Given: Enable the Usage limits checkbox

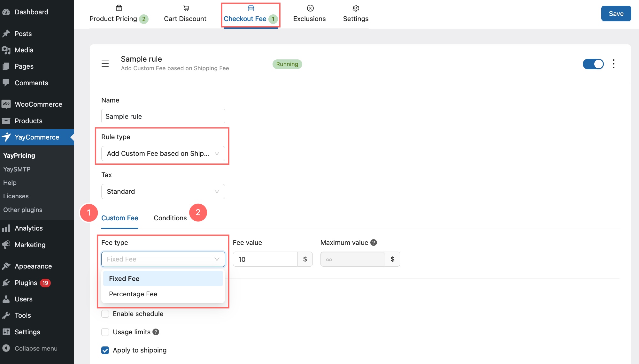Looking at the screenshot, I should (105, 332).
